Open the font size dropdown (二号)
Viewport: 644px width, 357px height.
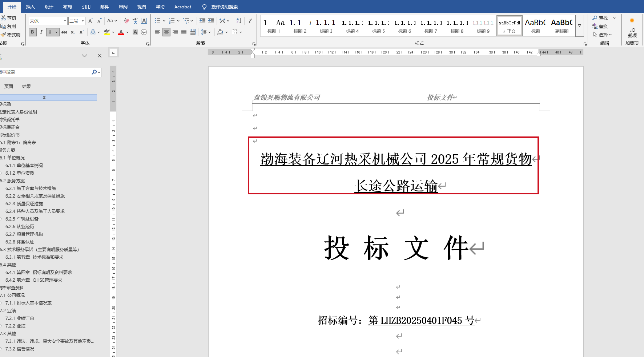[x=83, y=21]
